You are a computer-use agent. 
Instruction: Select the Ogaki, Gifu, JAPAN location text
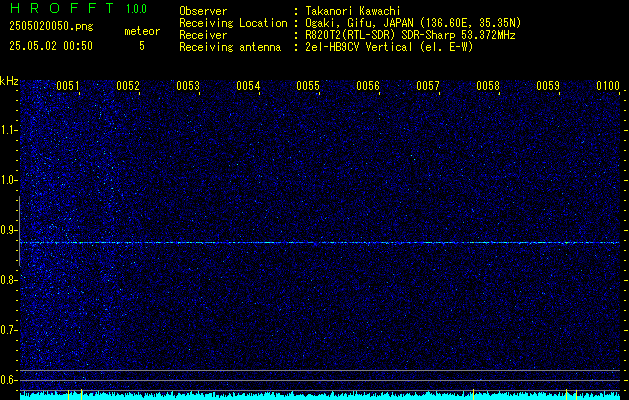coord(413,23)
